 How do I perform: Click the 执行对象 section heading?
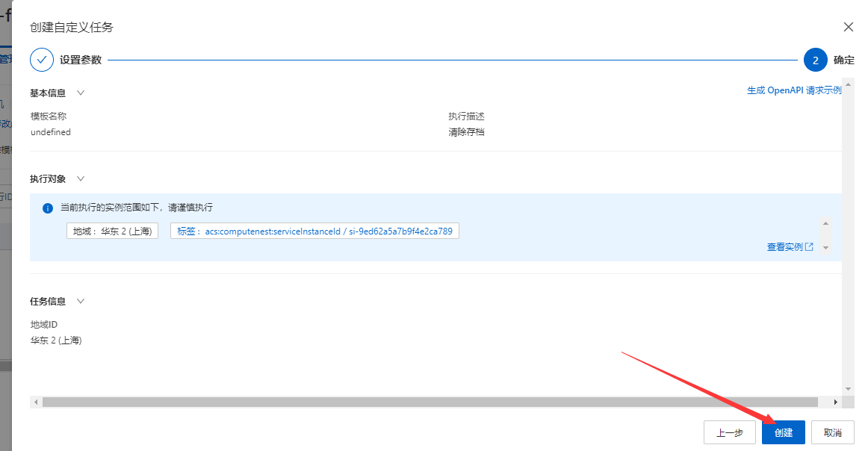click(x=48, y=178)
